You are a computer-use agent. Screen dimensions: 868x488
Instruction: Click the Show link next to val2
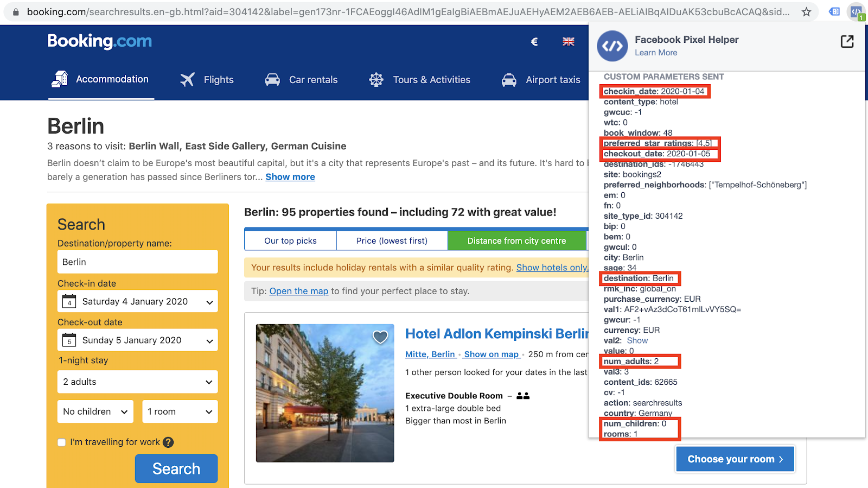[637, 340]
